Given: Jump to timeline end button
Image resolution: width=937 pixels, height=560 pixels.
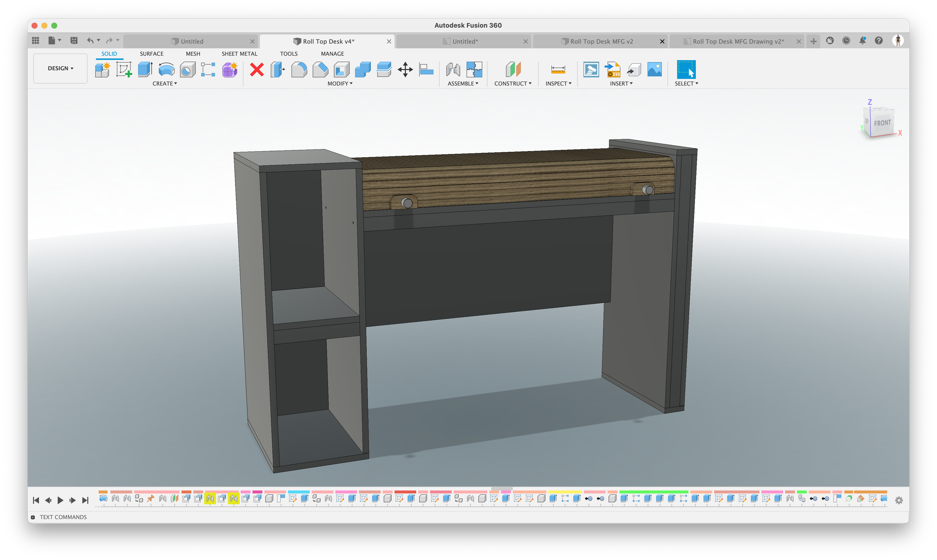Looking at the screenshot, I should [x=85, y=500].
